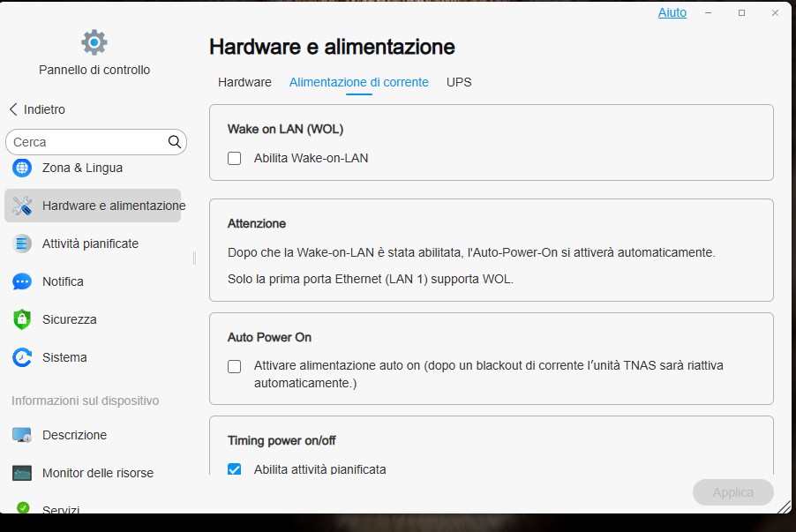The width and height of the screenshot is (796, 532).
Task: Select the Alimentazione di corrente tab
Action: coord(358,82)
